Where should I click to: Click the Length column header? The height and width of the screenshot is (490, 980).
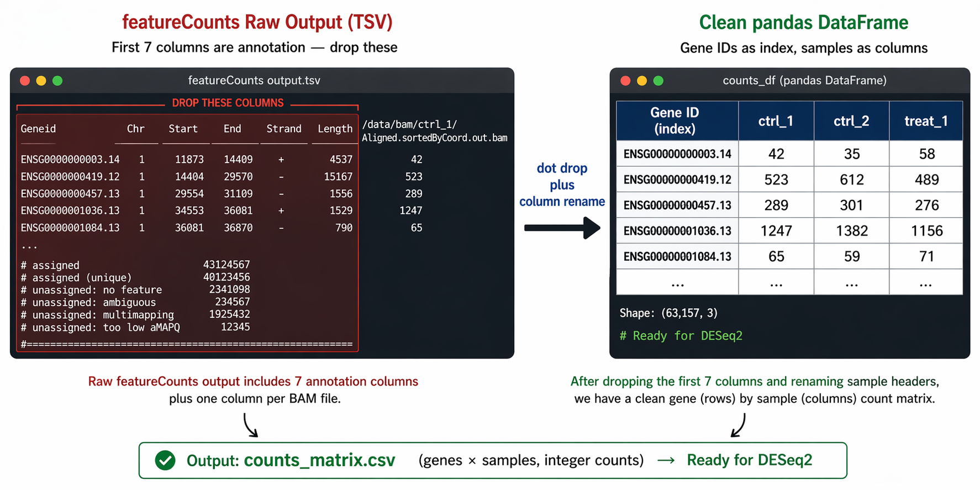pos(335,129)
